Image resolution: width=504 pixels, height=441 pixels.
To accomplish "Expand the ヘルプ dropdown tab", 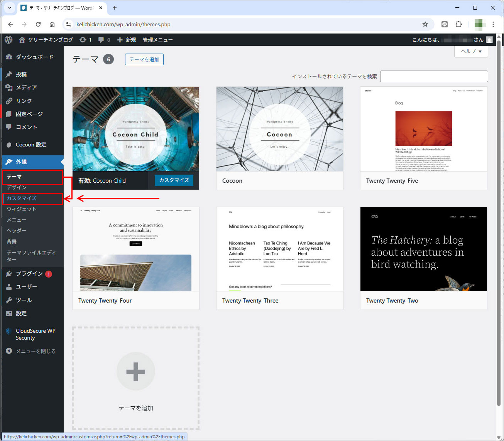I will click(471, 51).
